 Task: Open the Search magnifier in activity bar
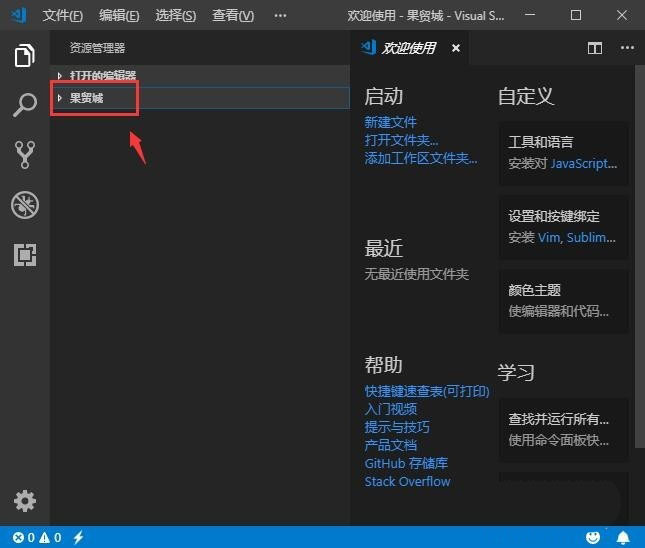[25, 104]
